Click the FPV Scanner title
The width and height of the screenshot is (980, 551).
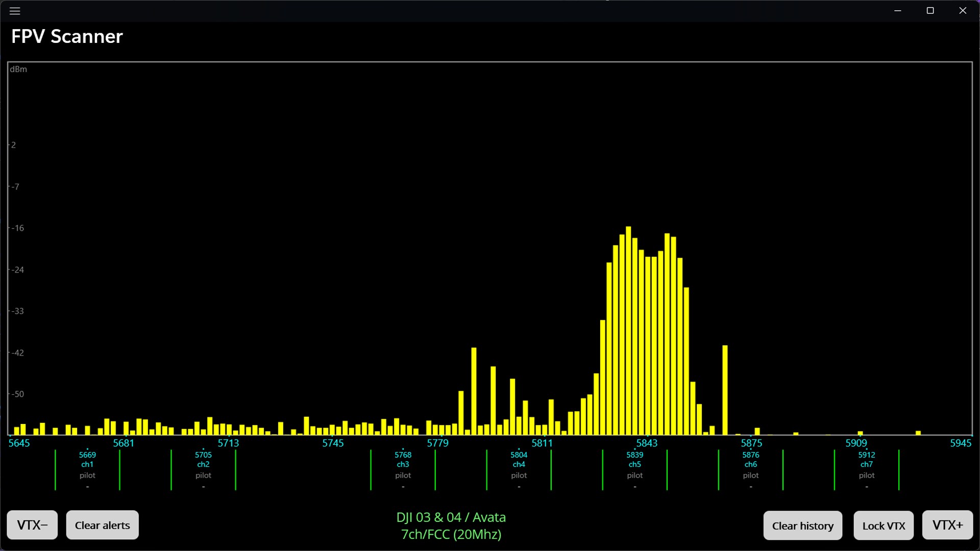[x=67, y=37]
